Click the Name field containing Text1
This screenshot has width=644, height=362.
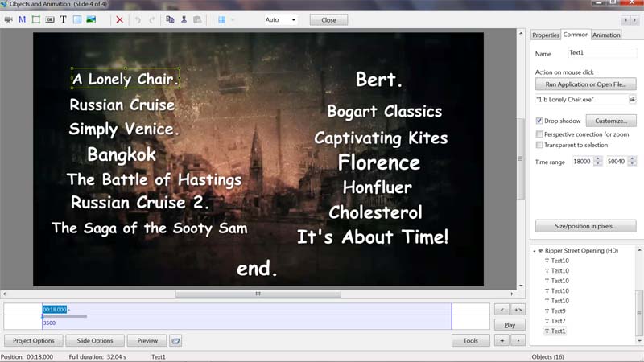click(602, 52)
